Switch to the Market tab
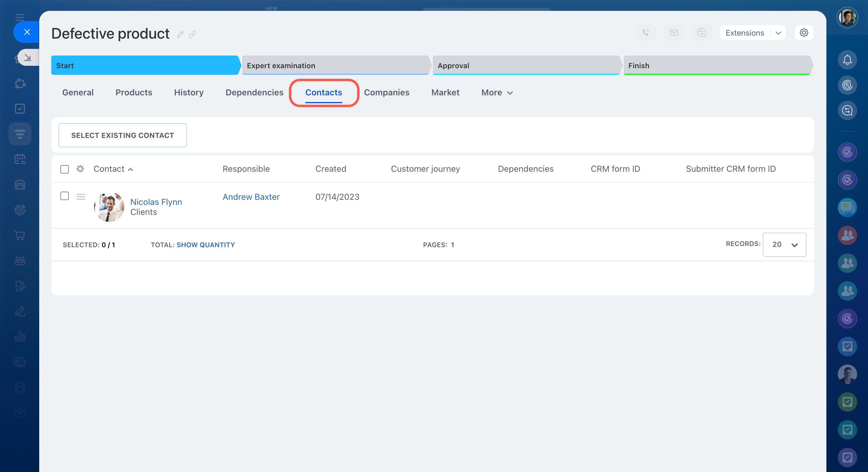 (445, 92)
